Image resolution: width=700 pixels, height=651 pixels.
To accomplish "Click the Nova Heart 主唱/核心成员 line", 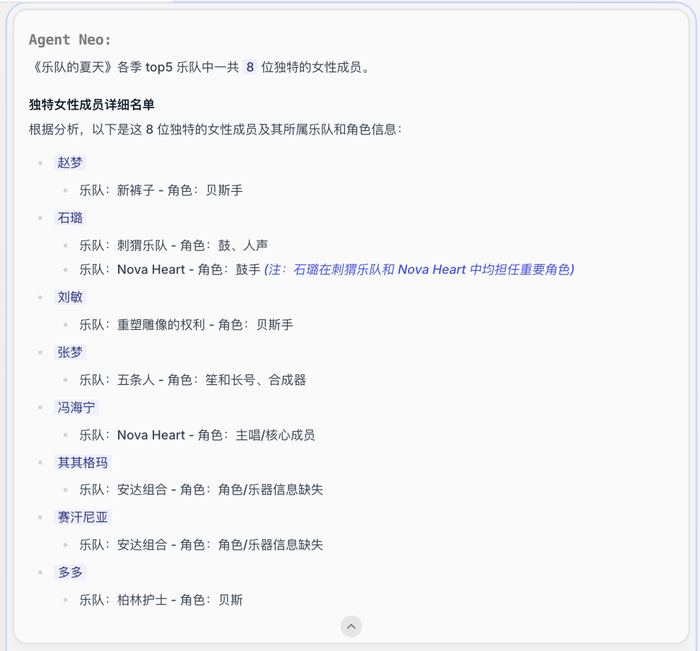I will coord(197,435).
